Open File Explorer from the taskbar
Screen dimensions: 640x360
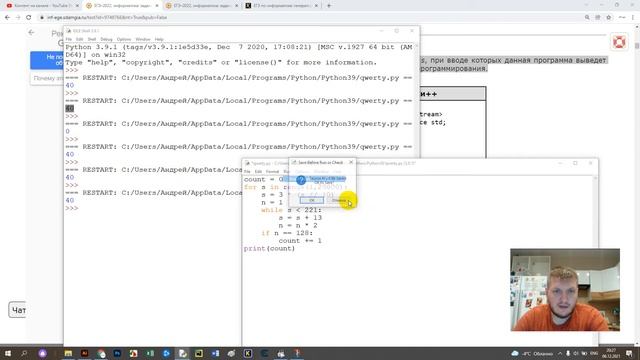click(68, 353)
